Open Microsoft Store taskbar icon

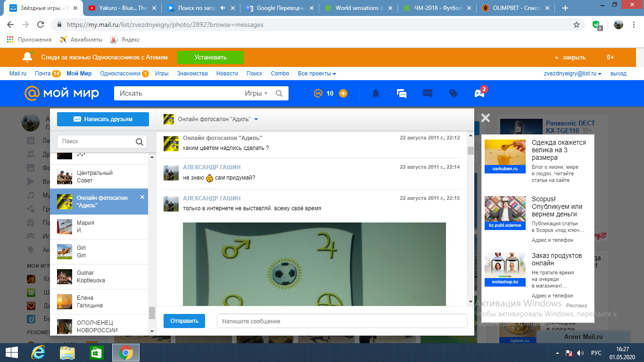(x=96, y=353)
